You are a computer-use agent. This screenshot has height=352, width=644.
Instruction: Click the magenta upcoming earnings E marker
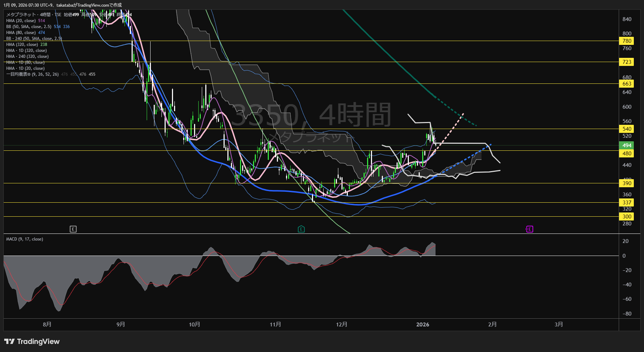pyautogui.click(x=530, y=229)
